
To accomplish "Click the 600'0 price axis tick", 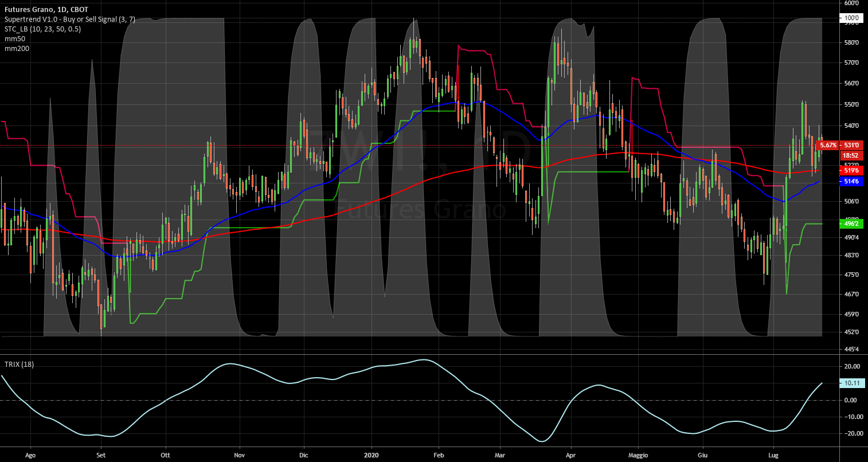I will pyautogui.click(x=851, y=3).
